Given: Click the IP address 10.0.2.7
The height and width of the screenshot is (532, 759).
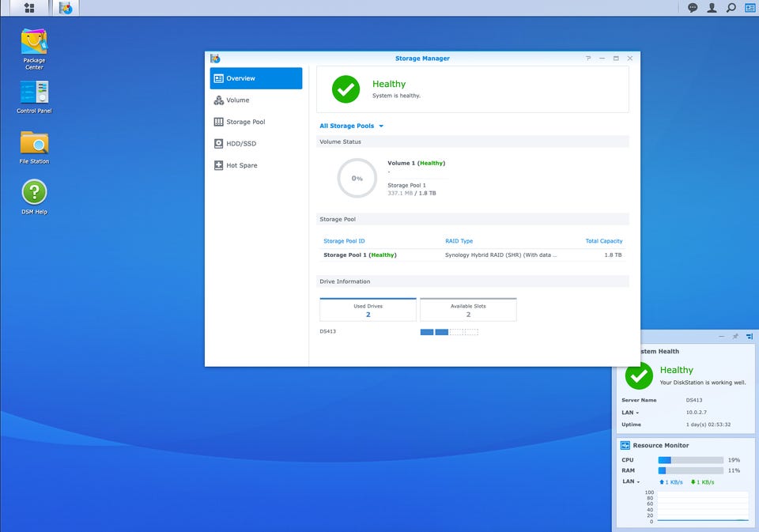Looking at the screenshot, I should click(696, 413).
